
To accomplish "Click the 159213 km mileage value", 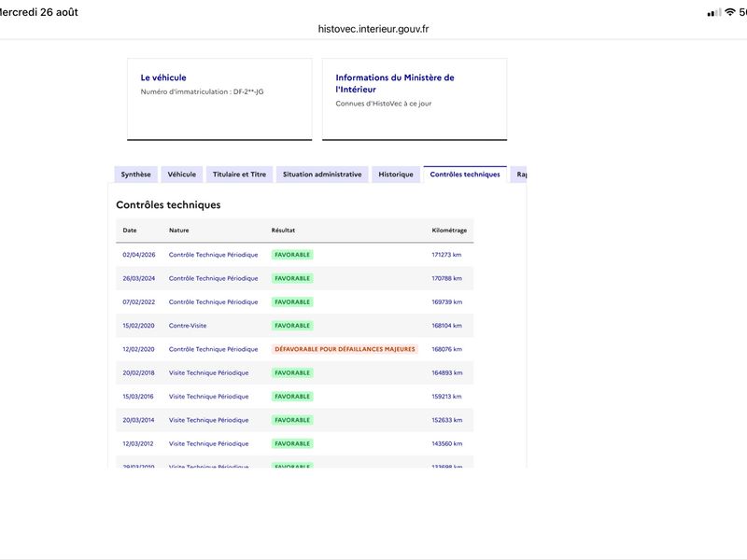I will (x=446, y=396).
